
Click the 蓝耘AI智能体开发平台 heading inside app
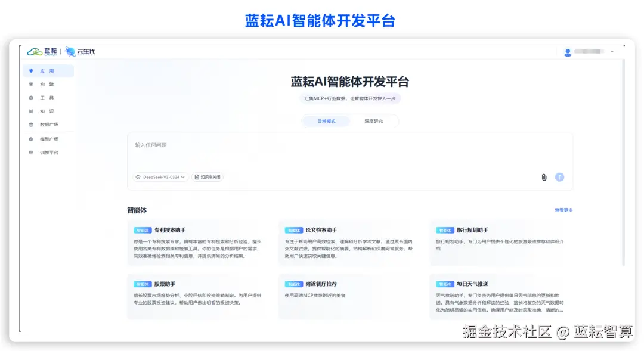point(350,82)
